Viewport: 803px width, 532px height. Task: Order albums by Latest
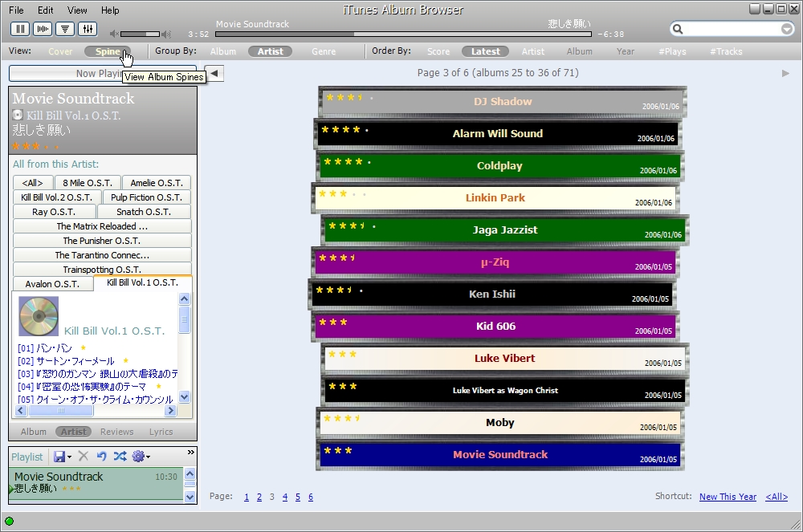pos(485,51)
